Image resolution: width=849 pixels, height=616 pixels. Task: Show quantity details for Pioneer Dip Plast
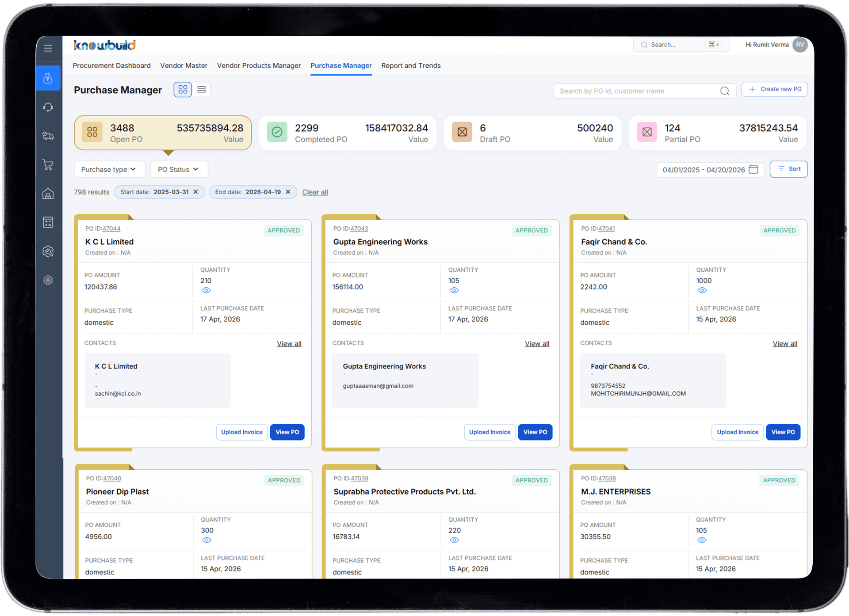pos(207,540)
